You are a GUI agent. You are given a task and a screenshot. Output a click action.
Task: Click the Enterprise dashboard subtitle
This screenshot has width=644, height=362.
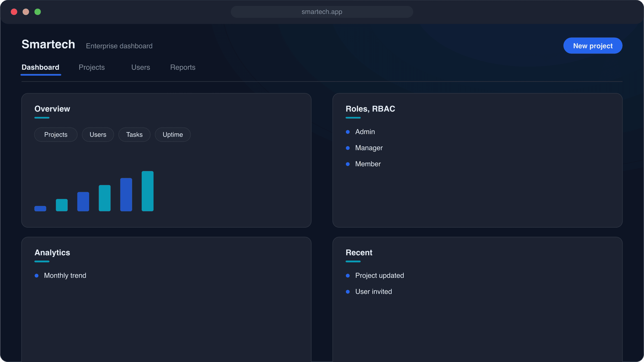point(119,46)
